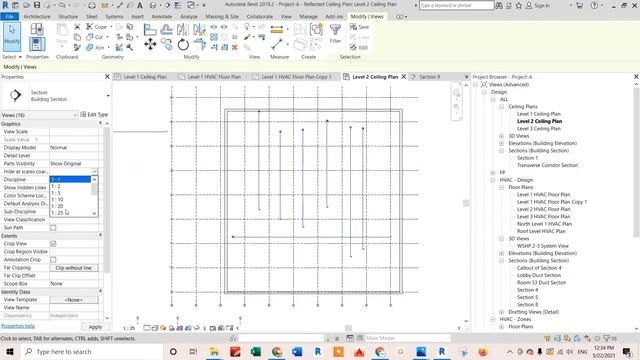Select the Mirror Draw Axis tool
640x360 pixels.
tap(199, 29)
